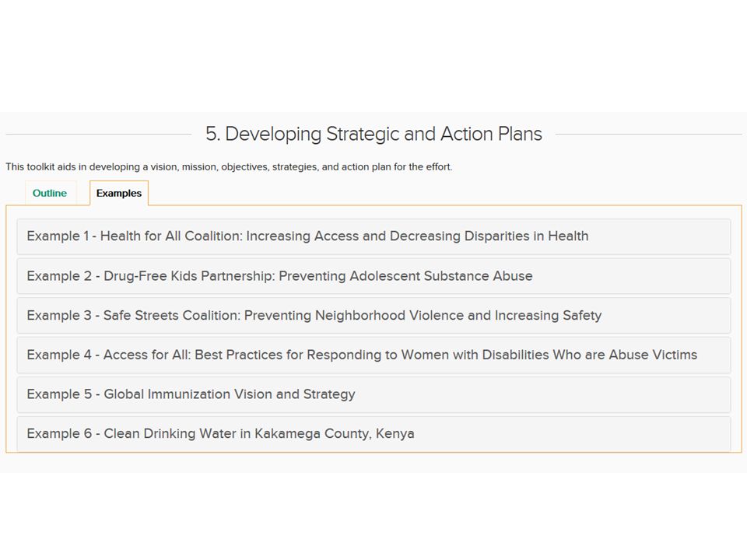Click the toolkit description sentence
This screenshot has height=560, width=747.
[229, 166]
